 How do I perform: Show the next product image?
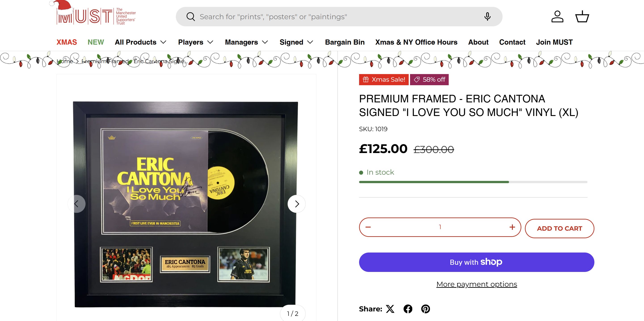[297, 204]
